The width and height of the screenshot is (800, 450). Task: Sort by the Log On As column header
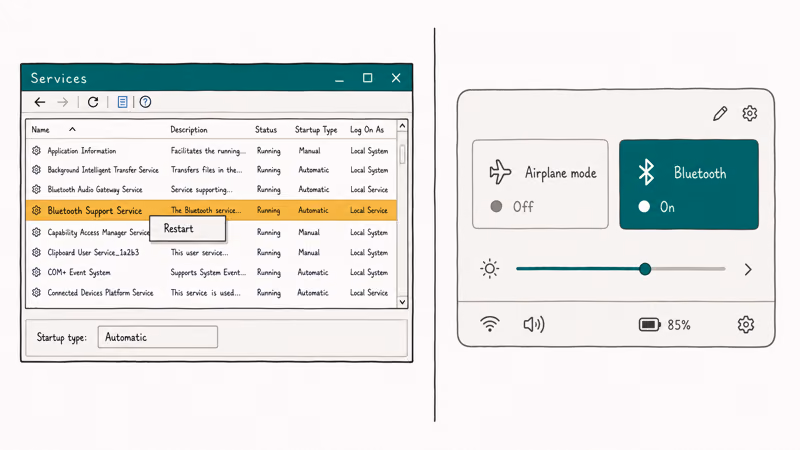(367, 130)
